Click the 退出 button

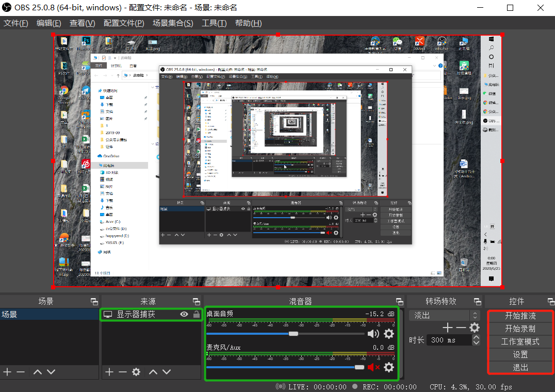[x=520, y=368]
